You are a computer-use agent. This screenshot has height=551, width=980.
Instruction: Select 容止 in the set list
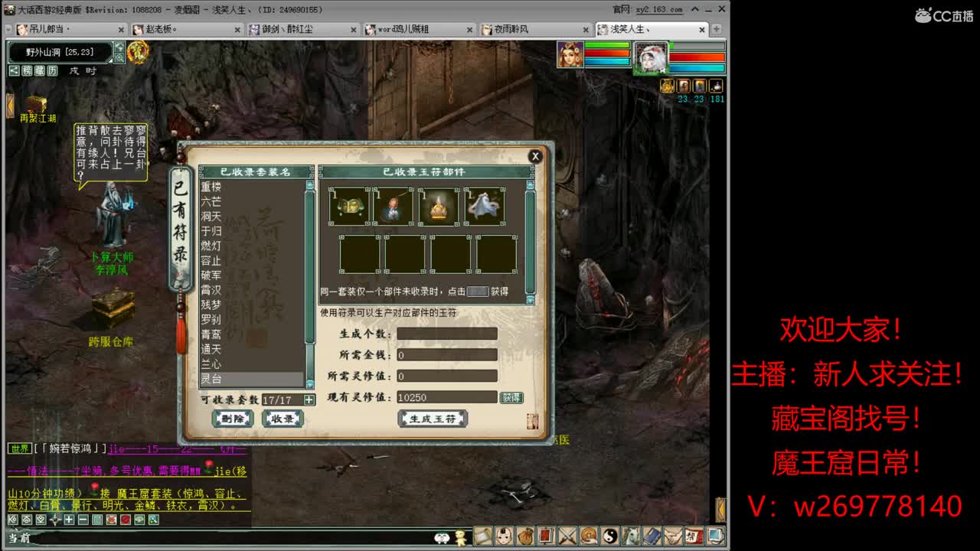[252, 260]
